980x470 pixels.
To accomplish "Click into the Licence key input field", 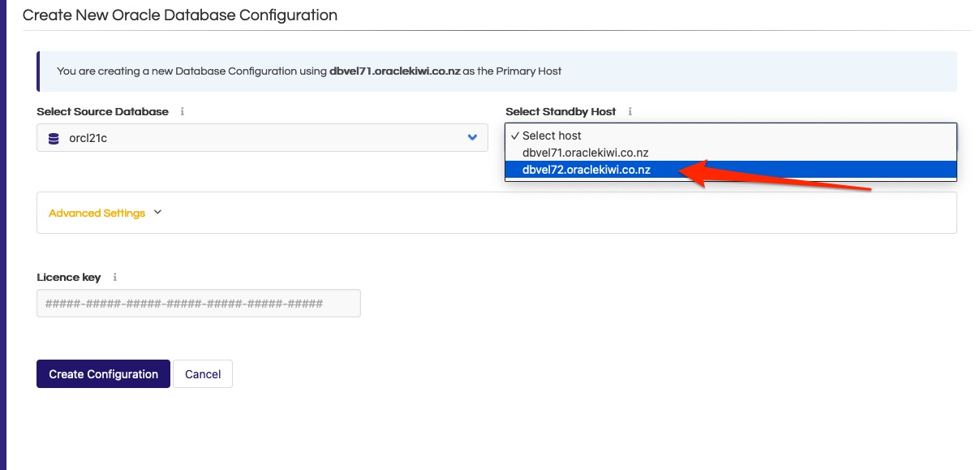I will click(x=199, y=304).
